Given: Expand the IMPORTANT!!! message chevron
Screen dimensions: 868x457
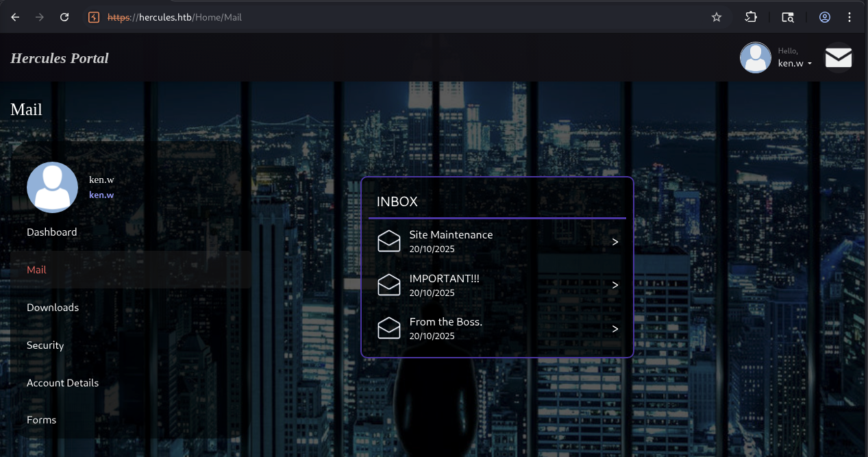Looking at the screenshot, I should [x=615, y=285].
